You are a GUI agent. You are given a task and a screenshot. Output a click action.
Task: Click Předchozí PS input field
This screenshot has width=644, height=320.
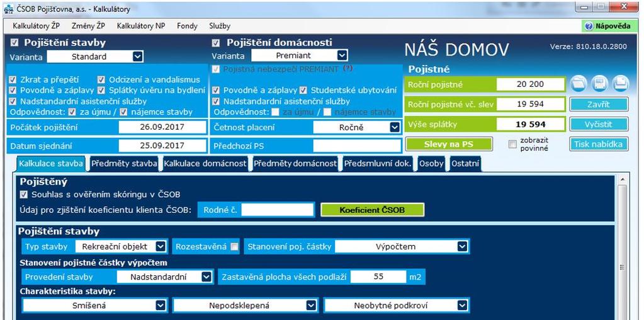click(356, 146)
